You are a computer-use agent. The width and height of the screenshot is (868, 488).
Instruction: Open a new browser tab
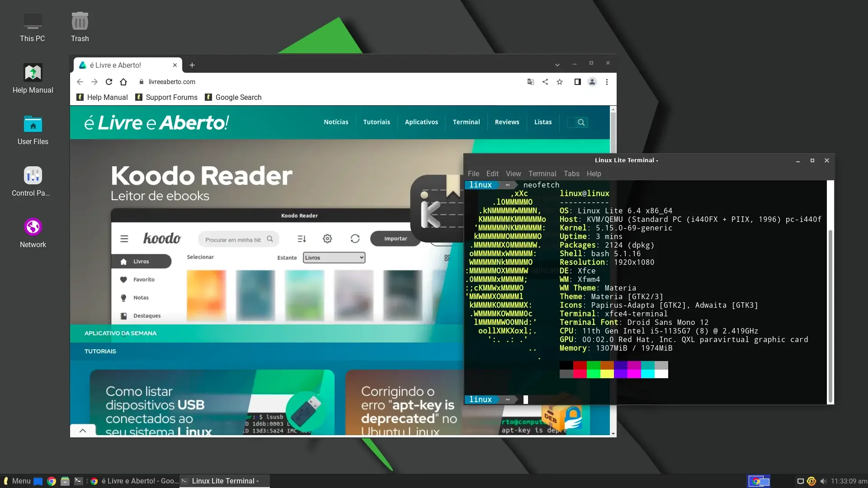coord(192,65)
